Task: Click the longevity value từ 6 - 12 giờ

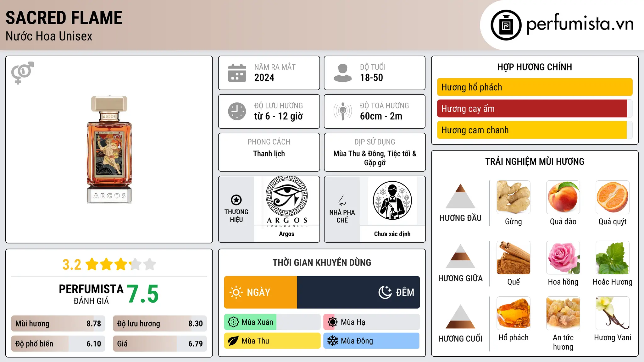Action: (x=279, y=116)
